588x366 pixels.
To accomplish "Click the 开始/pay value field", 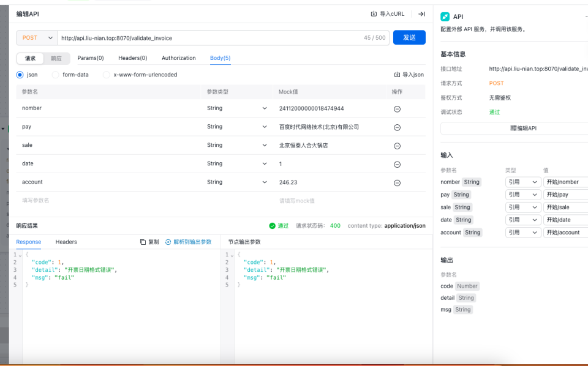I will 565,195.
